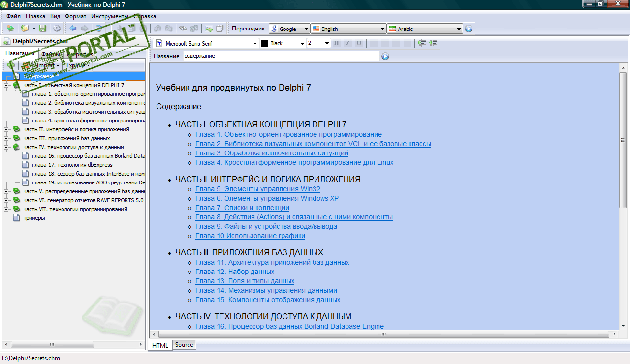Click the green Save icon in toolbar
The image size is (630, 364).
pyautogui.click(x=42, y=29)
